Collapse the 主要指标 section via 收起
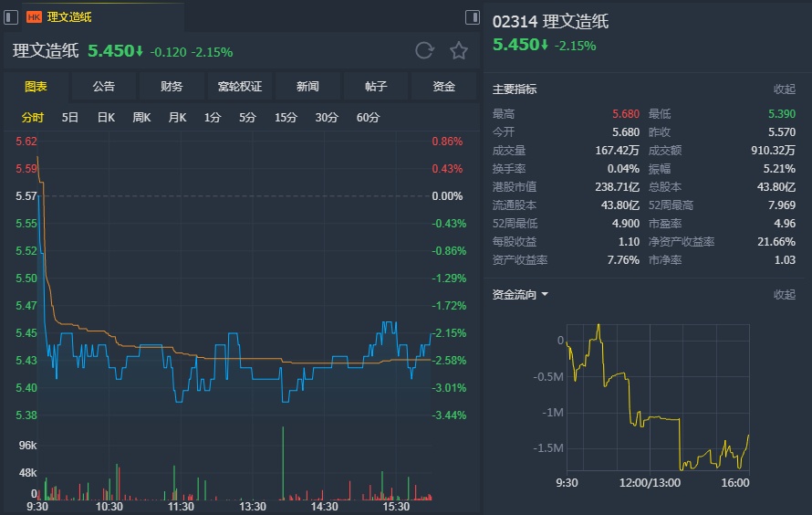812x515 pixels. click(785, 89)
